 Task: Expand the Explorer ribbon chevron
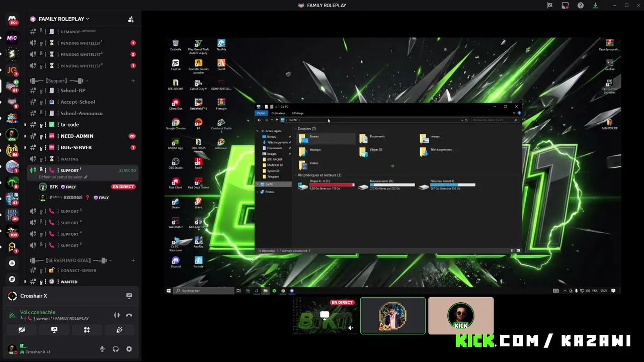click(x=514, y=113)
